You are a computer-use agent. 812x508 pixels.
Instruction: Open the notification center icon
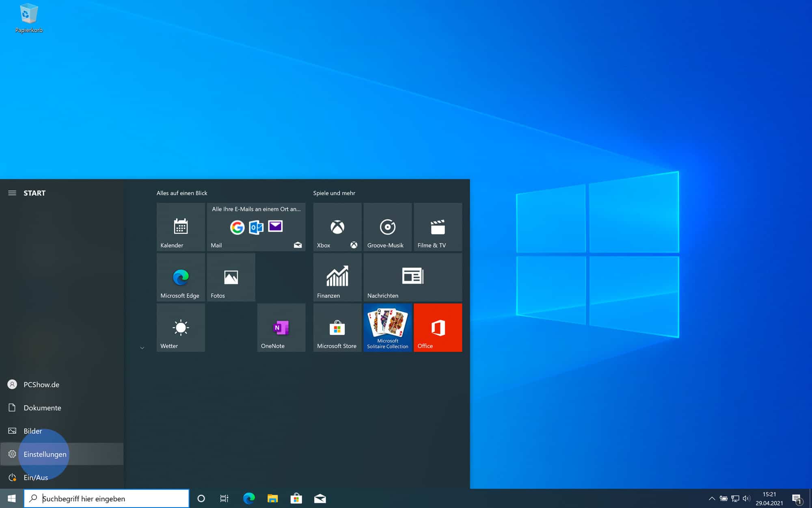pos(797,499)
